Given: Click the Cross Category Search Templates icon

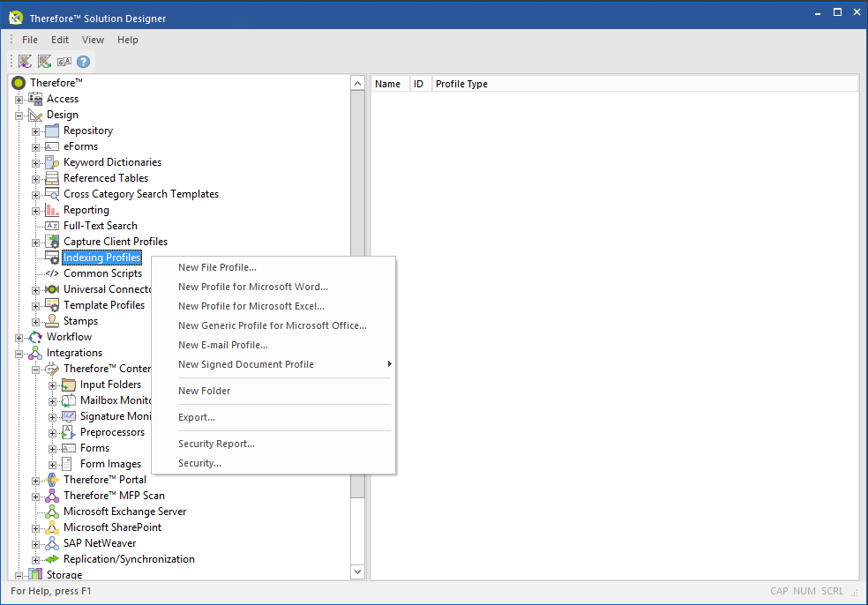Looking at the screenshot, I should [x=52, y=194].
